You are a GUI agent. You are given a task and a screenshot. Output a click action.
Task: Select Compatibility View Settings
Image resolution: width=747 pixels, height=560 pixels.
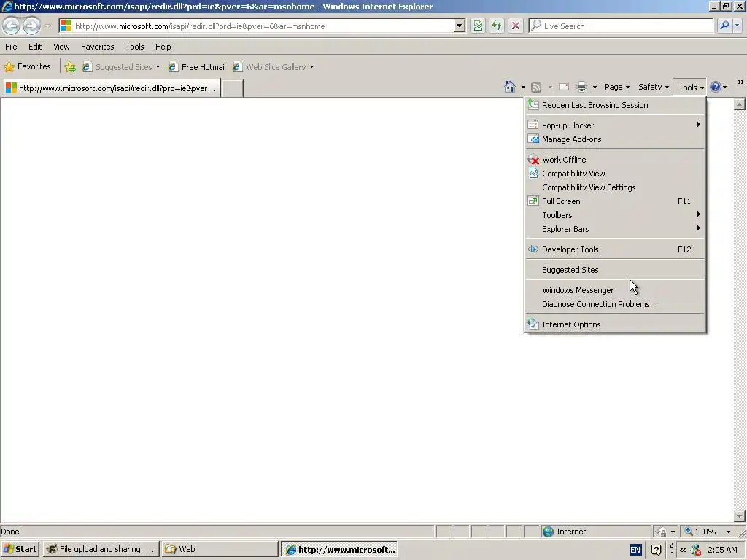[x=615, y=187]
